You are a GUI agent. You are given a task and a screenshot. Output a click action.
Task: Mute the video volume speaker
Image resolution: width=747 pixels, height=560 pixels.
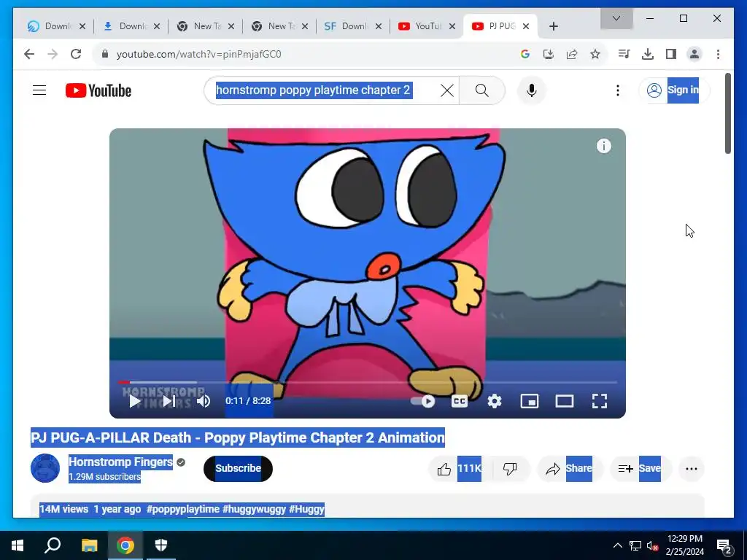pyautogui.click(x=204, y=401)
